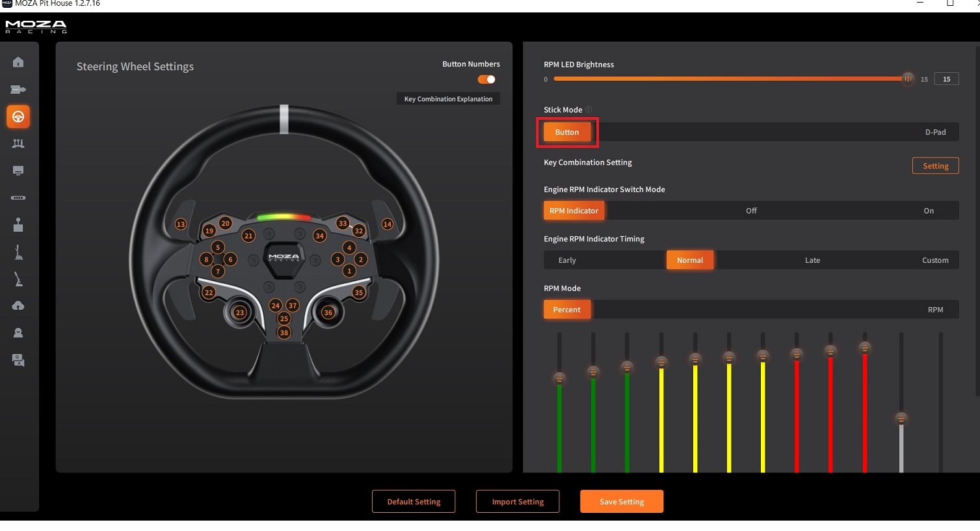980x531 pixels.
Task: Set Stick Mode to Button
Action: click(x=567, y=132)
